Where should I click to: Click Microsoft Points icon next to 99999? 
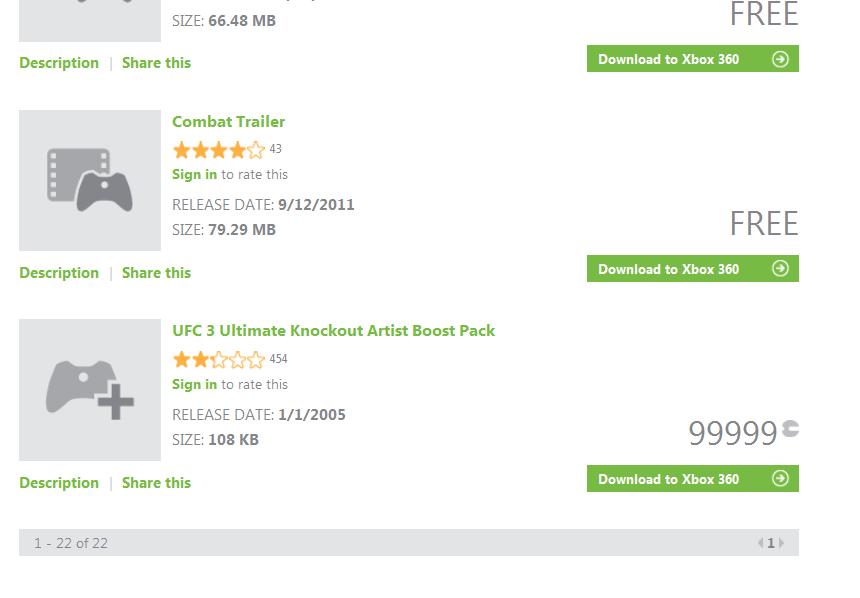pyautogui.click(x=790, y=428)
